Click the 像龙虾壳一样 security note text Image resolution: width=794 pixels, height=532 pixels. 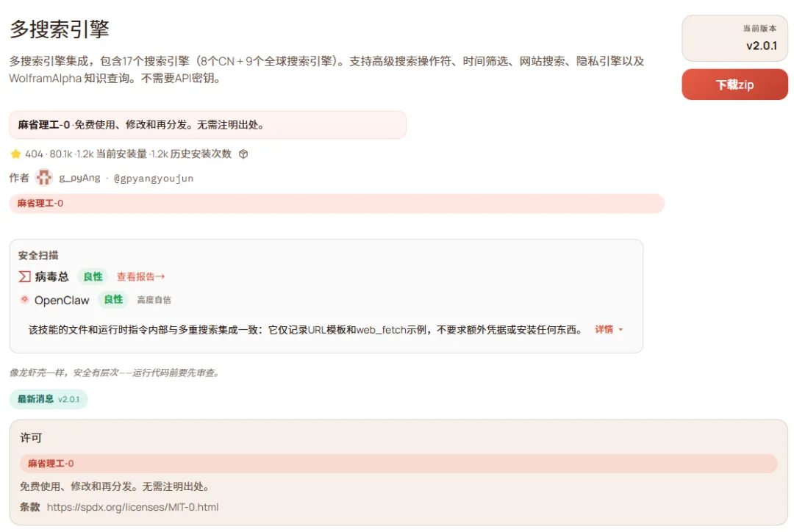click(115, 373)
